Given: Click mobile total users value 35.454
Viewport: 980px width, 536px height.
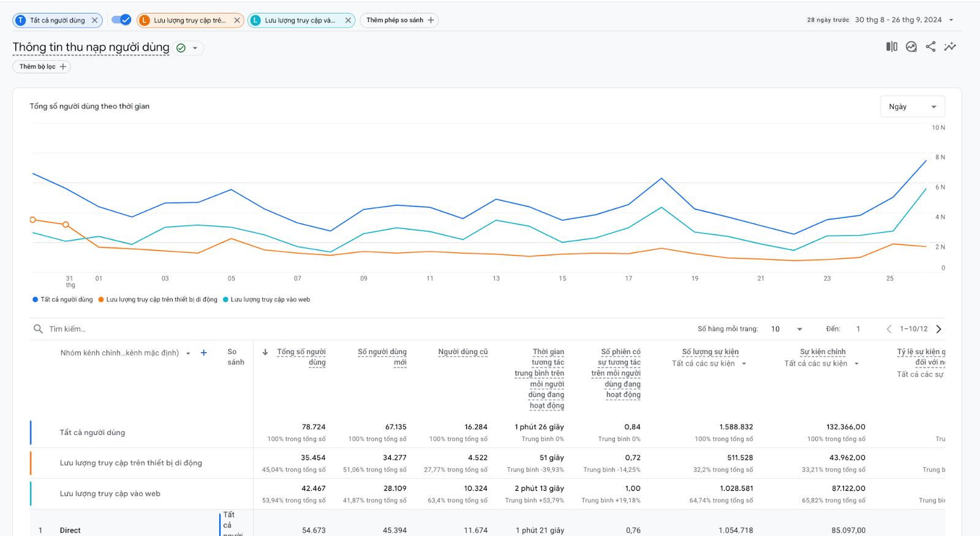Looking at the screenshot, I should [313, 458].
